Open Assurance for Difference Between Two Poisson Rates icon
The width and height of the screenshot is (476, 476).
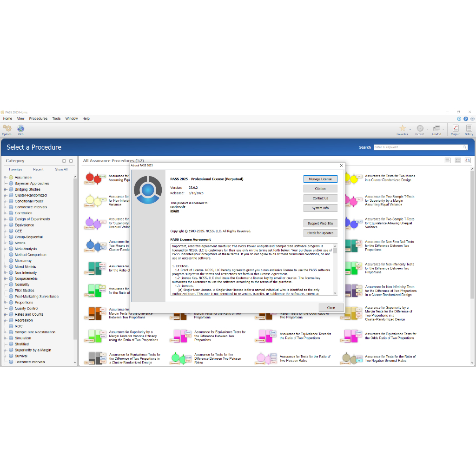182,358
